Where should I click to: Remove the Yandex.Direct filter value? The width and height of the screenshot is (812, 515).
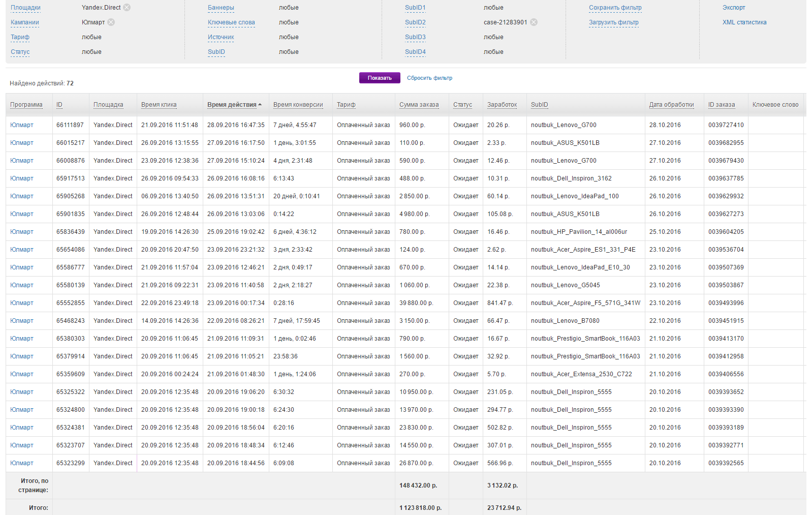click(127, 8)
